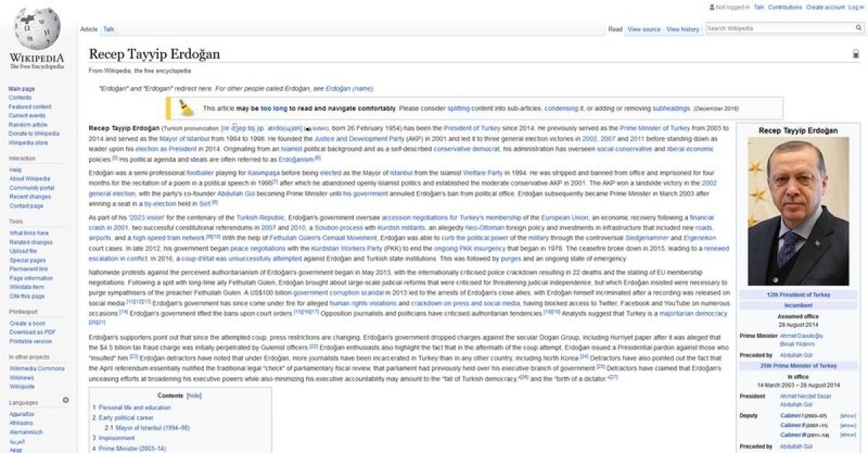868x453 pixels.
Task: Switch to the View source tab
Action: click(644, 29)
